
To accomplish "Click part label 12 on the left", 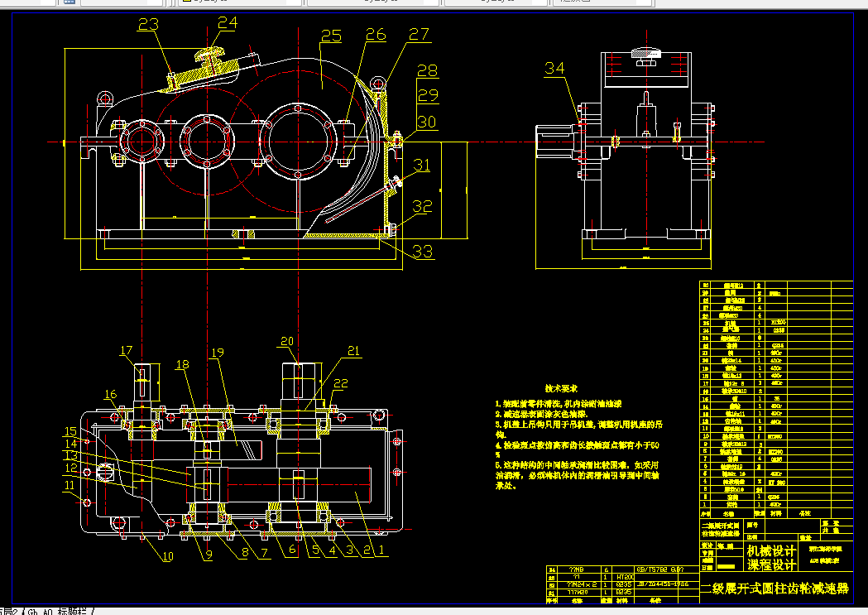I will pos(71,468).
